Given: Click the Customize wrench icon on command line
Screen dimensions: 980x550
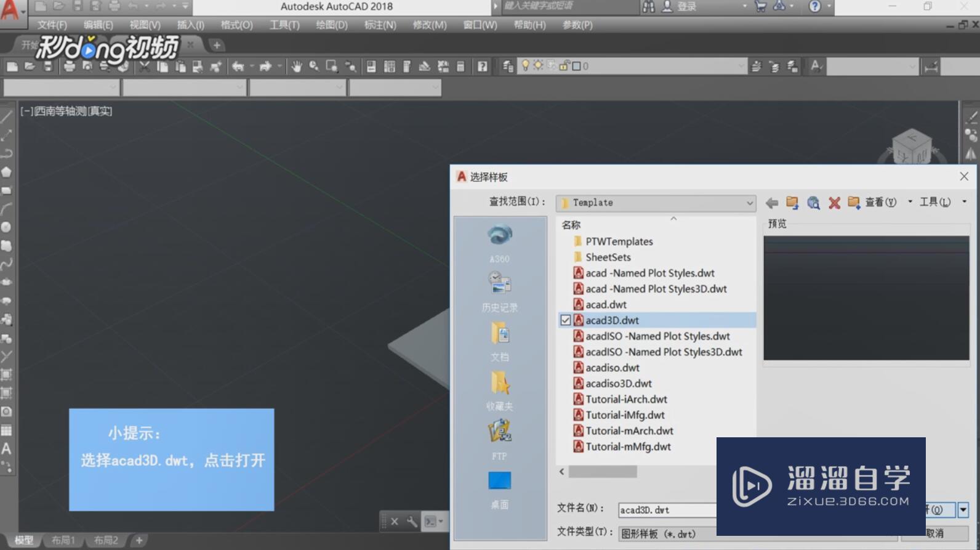Looking at the screenshot, I should pyautogui.click(x=412, y=522).
